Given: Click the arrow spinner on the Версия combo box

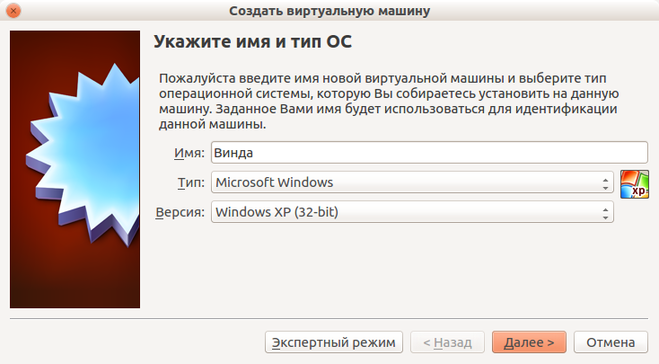Looking at the screenshot, I should coord(605,213).
